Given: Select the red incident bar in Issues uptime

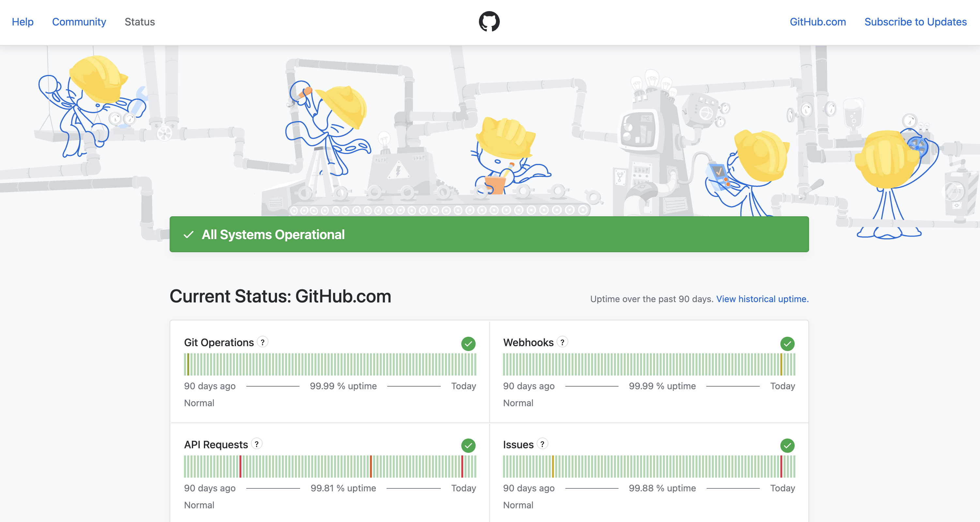Looking at the screenshot, I should point(781,467).
